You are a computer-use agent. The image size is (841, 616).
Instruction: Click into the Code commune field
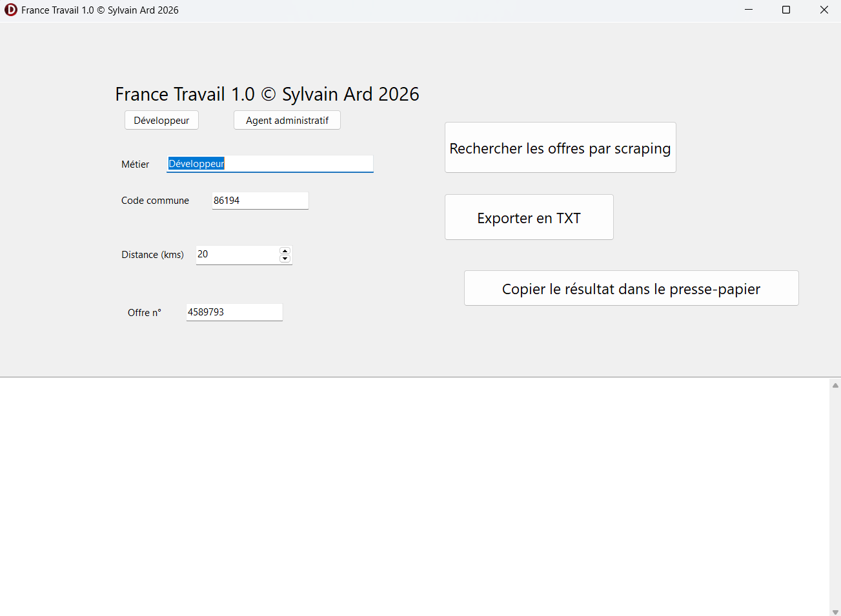260,201
